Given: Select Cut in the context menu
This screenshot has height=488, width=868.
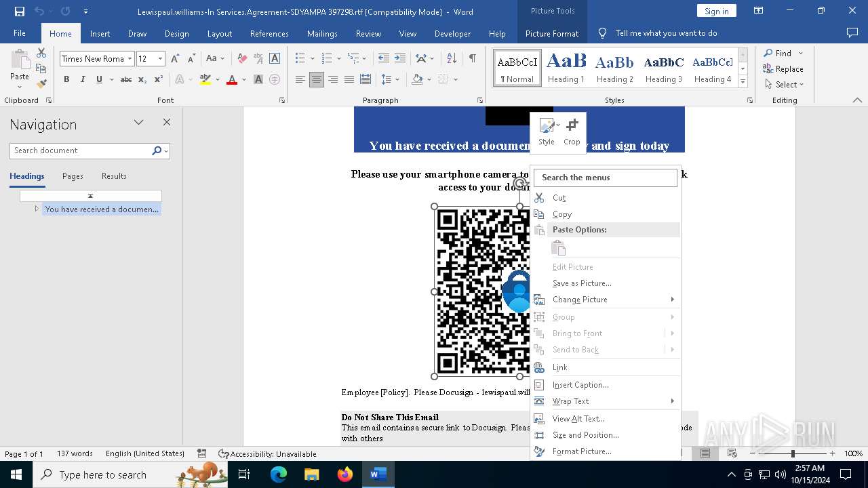Looking at the screenshot, I should (606, 198).
